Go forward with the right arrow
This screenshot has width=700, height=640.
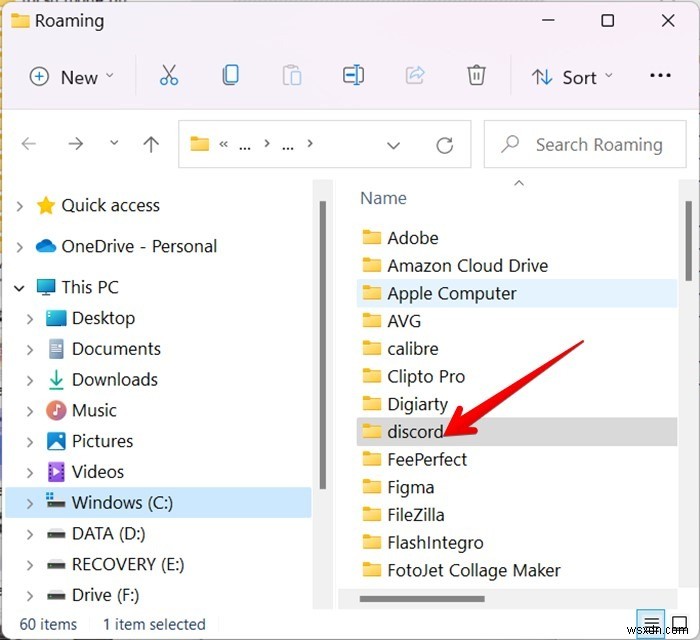pos(75,144)
